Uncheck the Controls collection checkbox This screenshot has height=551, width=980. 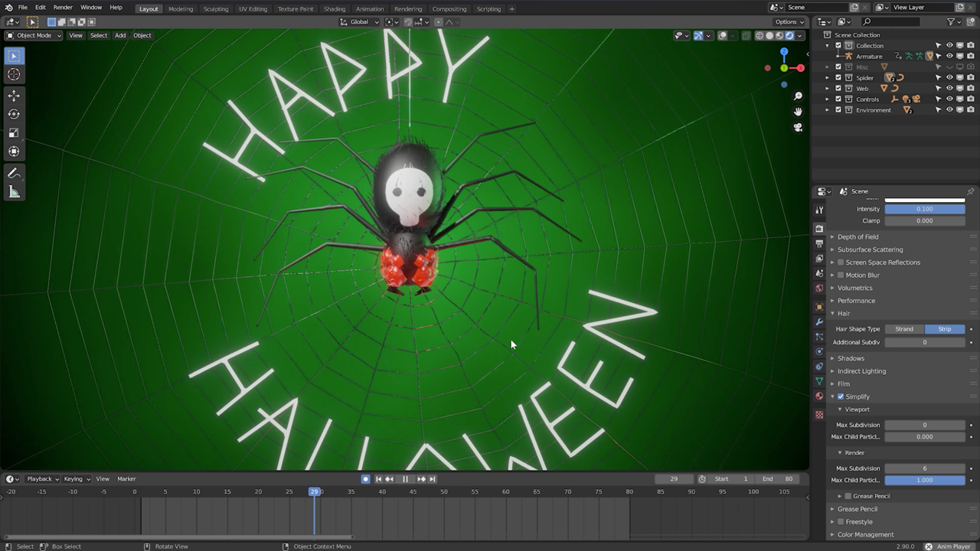(x=838, y=99)
